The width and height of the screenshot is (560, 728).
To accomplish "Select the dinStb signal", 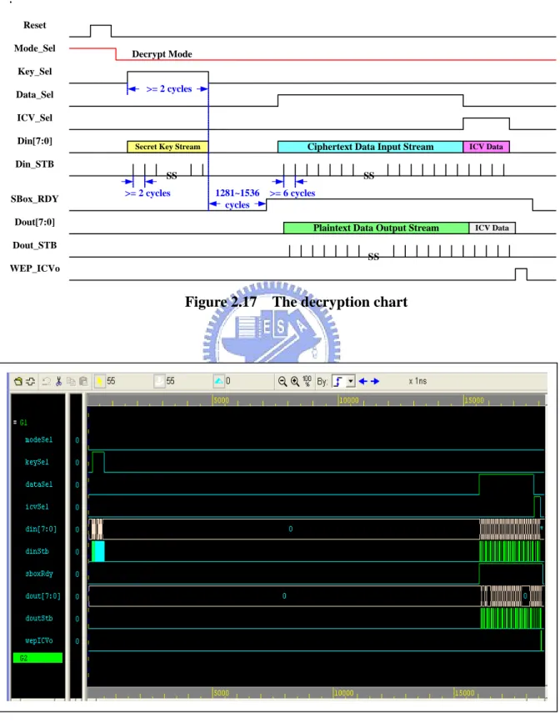I will tap(37, 551).
